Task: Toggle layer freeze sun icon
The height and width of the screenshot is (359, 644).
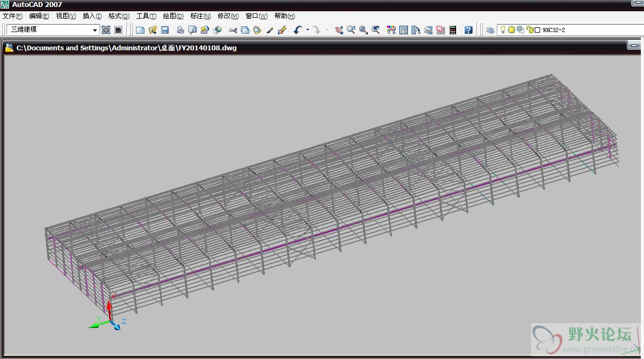Action: [x=511, y=30]
